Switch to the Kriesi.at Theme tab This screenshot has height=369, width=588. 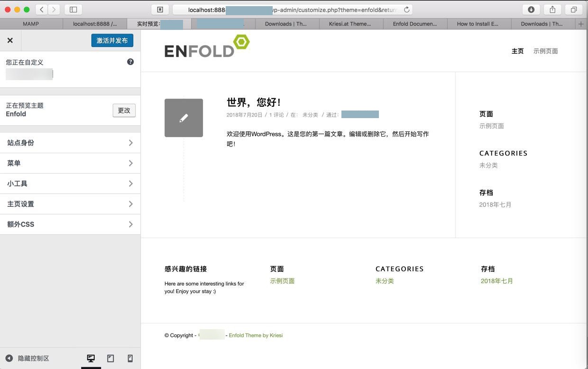pos(351,24)
